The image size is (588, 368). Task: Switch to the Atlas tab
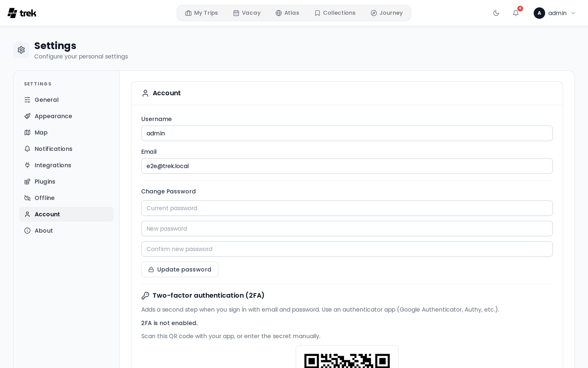[287, 13]
